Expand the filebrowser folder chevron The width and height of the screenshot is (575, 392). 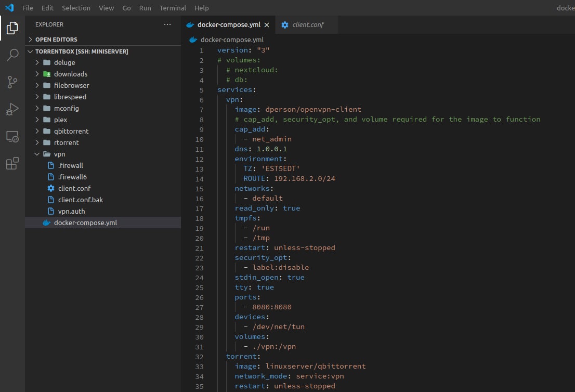pyautogui.click(x=37, y=85)
